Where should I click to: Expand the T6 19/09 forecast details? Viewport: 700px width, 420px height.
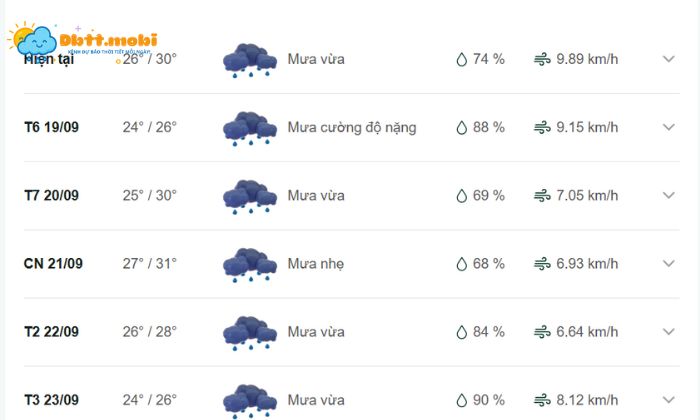(x=669, y=128)
